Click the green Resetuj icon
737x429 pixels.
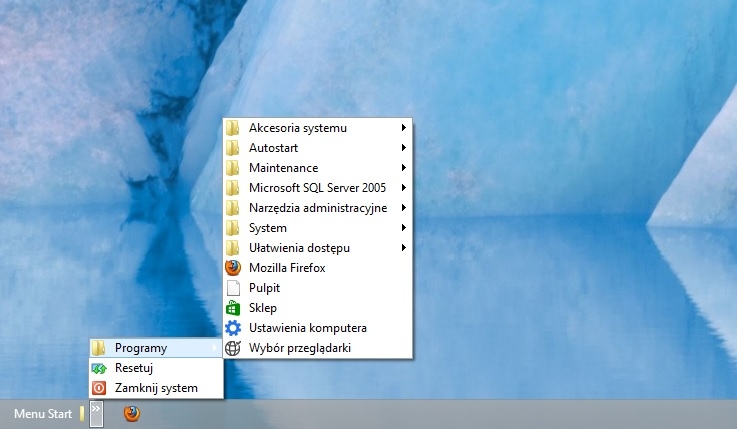tap(99, 368)
